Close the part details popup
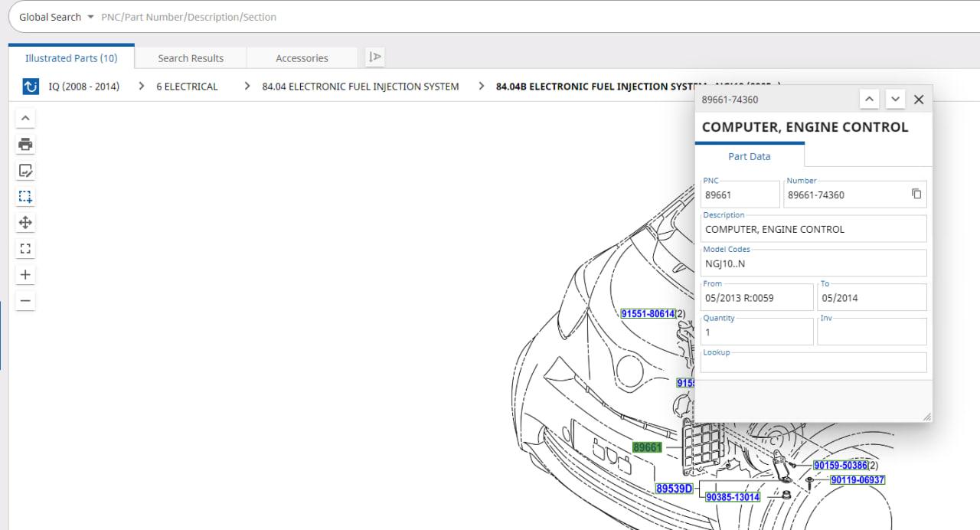Screen dimensions: 980x530 pyautogui.click(x=919, y=100)
